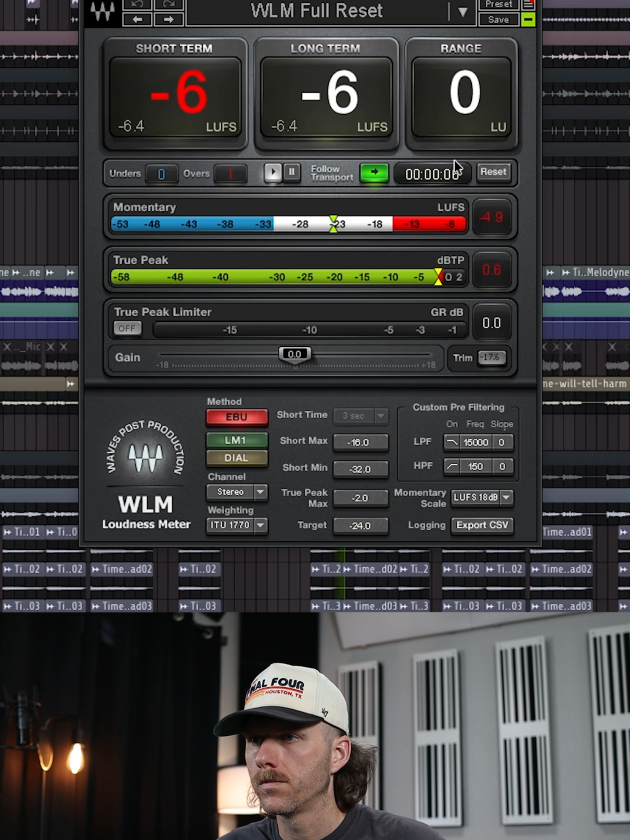630x840 pixels.
Task: Select the LM1 method
Action: 237,440
